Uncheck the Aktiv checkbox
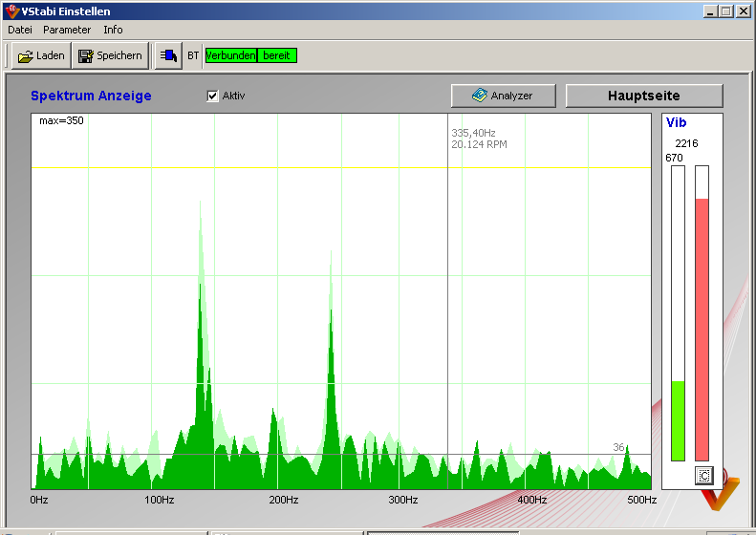 tap(212, 96)
